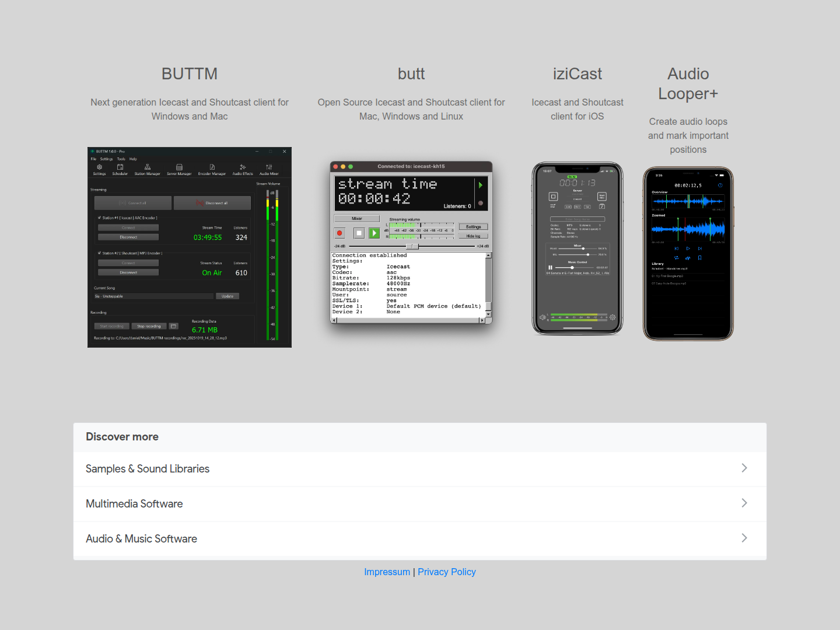840x630 pixels.
Task: Tap the settings gear in iziCast
Action: click(x=612, y=318)
